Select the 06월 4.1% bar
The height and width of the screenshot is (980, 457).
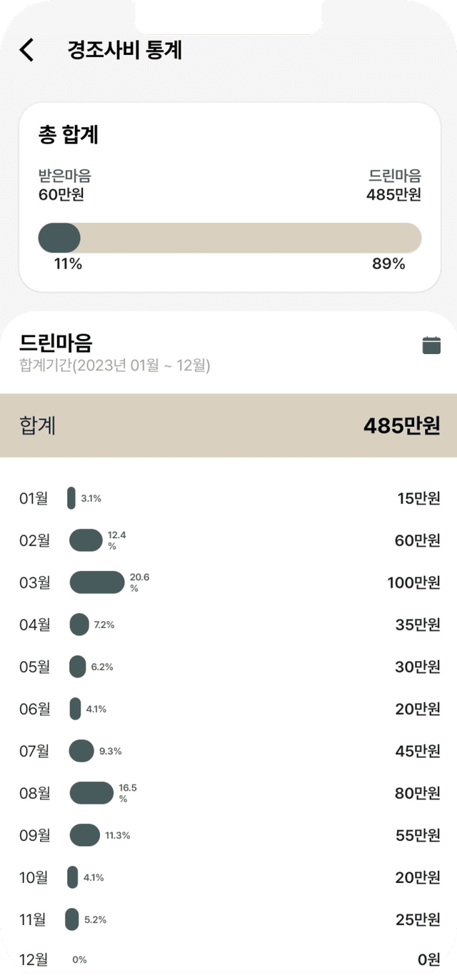75,709
